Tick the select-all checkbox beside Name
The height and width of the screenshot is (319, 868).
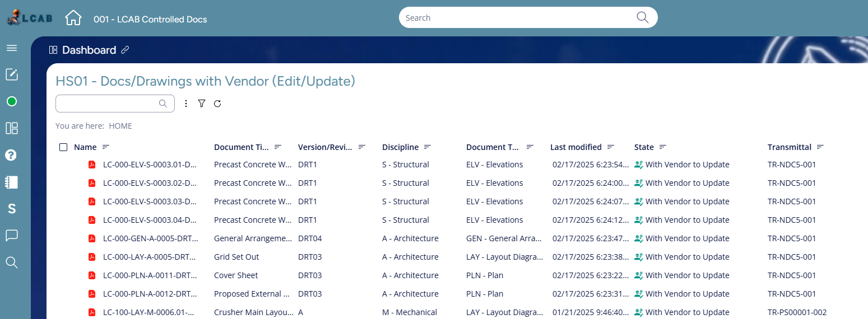(x=63, y=147)
